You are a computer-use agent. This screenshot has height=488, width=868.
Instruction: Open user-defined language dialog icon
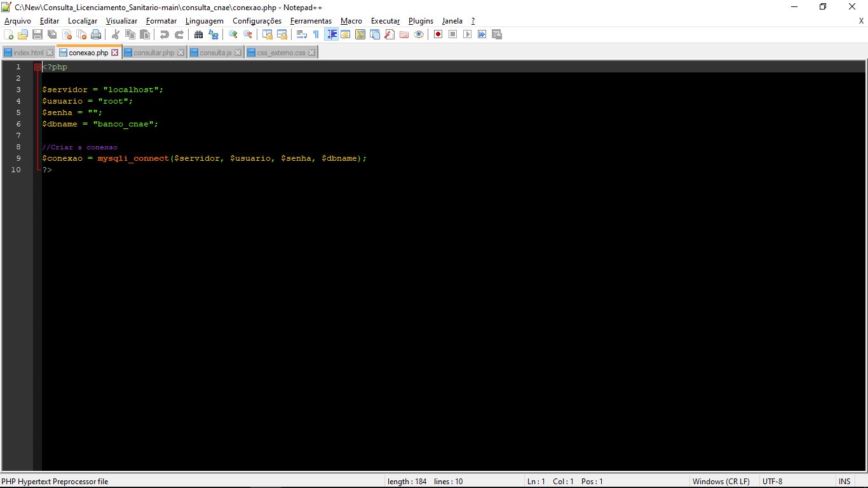[x=345, y=34]
